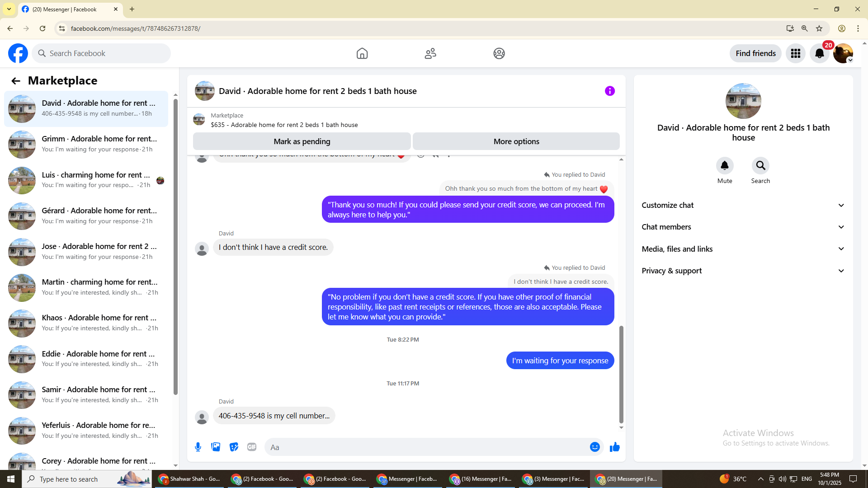Open the Martin charming home conversation
Viewport: 868px width, 488px height.
(86, 287)
